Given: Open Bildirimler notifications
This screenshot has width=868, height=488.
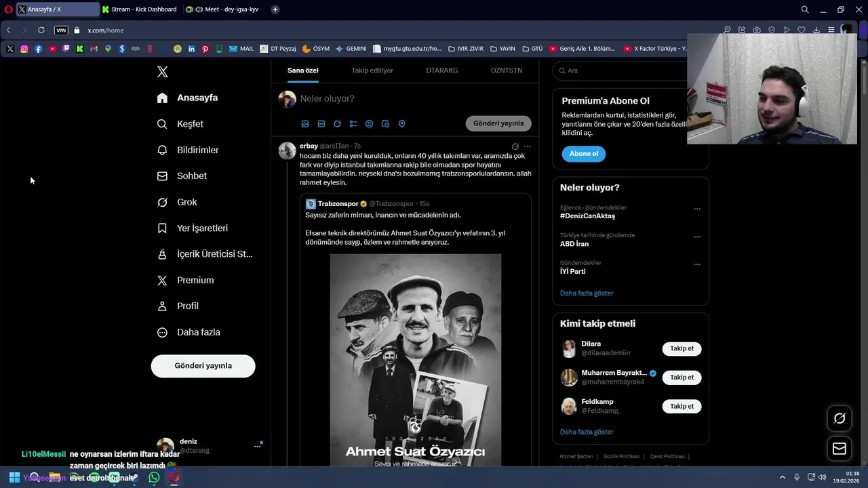Looking at the screenshot, I should click(x=188, y=150).
